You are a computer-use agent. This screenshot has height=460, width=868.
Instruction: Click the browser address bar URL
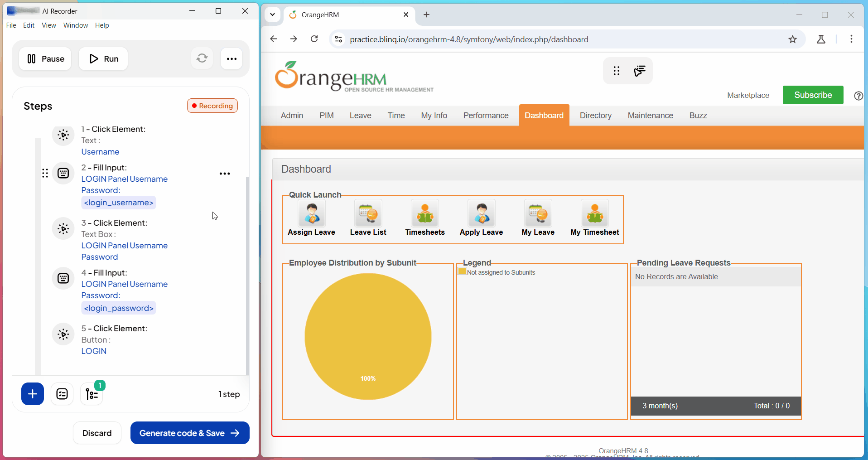click(469, 39)
